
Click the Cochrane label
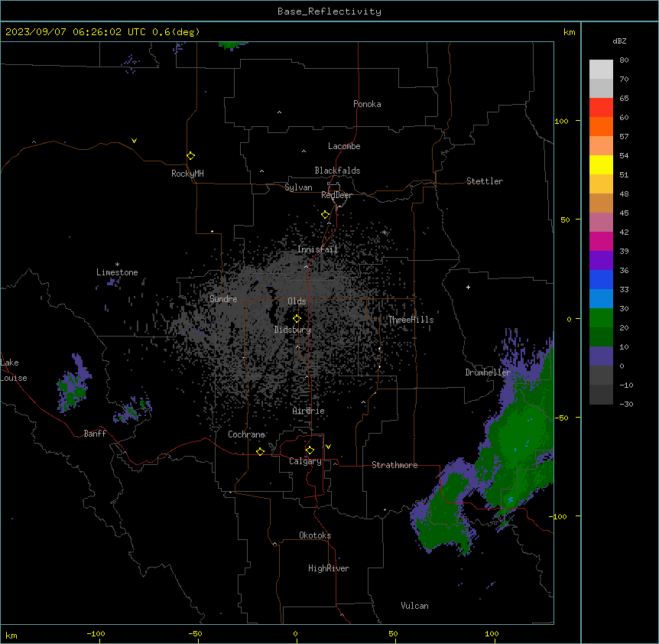pyautogui.click(x=246, y=434)
